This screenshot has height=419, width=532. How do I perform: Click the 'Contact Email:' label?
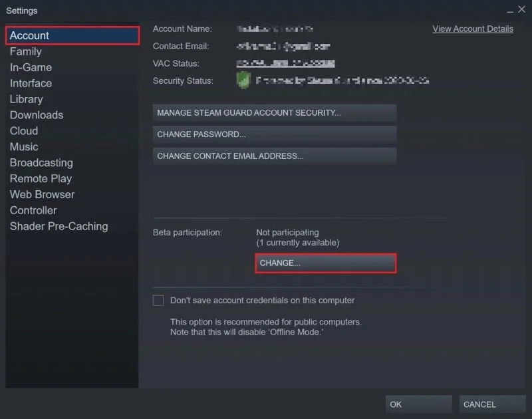click(181, 46)
